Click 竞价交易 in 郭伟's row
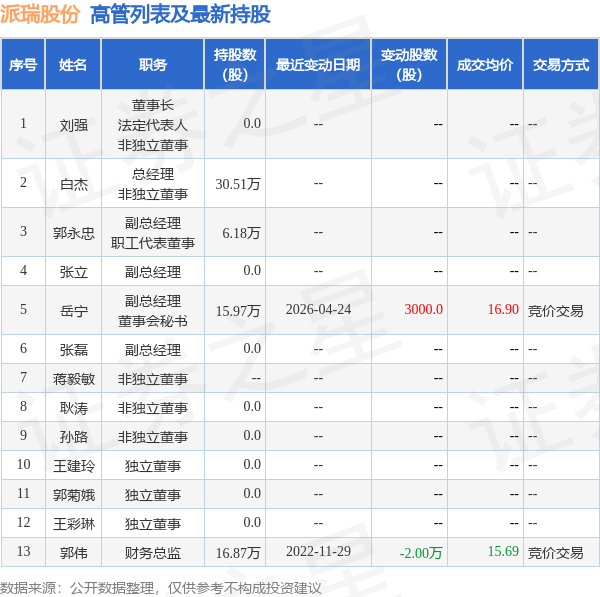This screenshot has height=597, width=600. point(556,553)
